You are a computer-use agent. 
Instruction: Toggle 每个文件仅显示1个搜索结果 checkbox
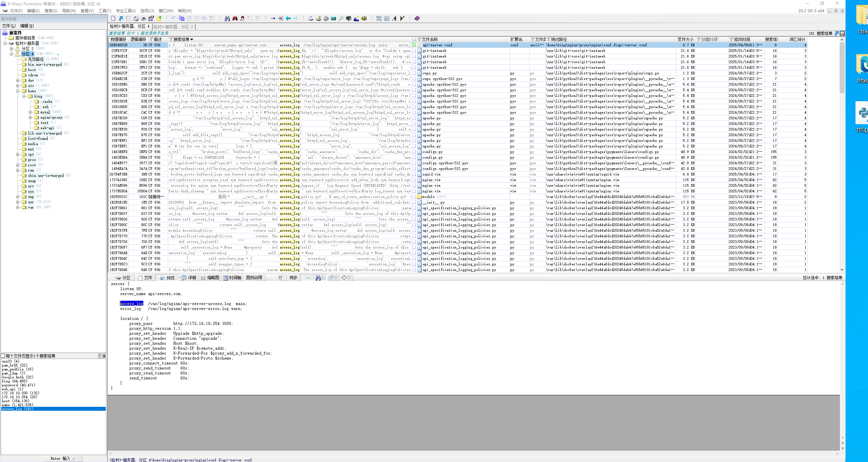[3, 356]
